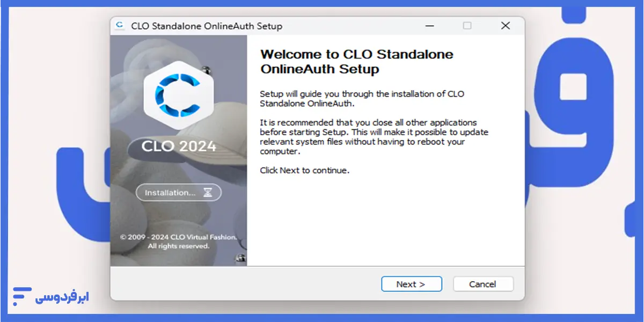Minimize the CLO setup window
Image resolution: width=644 pixels, height=322 pixels.
[x=429, y=26]
